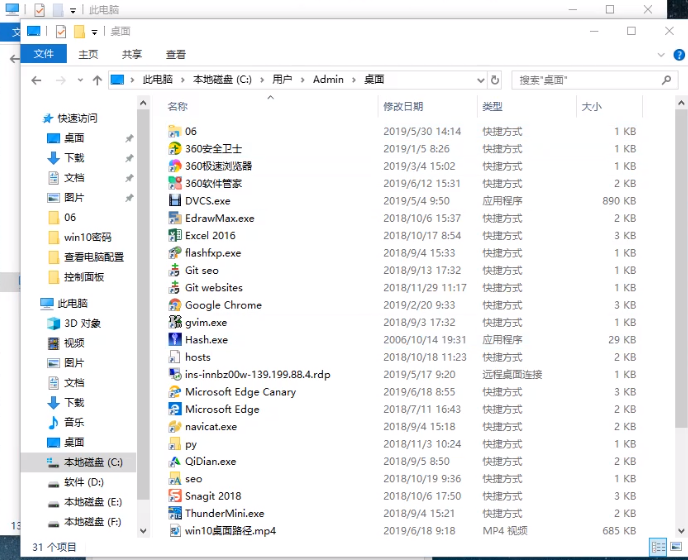Select the Microsoft Edge Canary icon
The image size is (688, 560).
pyautogui.click(x=175, y=391)
